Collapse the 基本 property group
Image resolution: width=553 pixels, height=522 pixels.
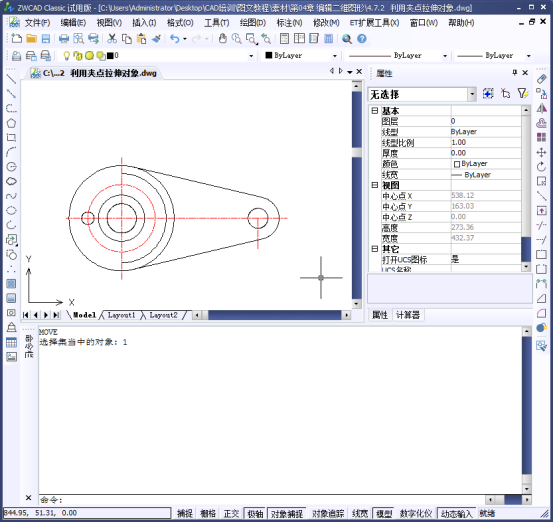pyautogui.click(x=375, y=111)
